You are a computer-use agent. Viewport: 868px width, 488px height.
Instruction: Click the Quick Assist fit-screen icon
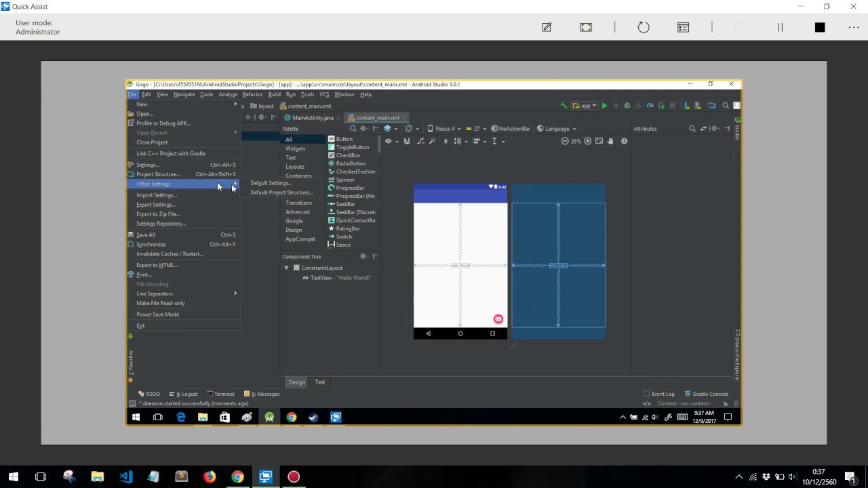click(x=586, y=27)
